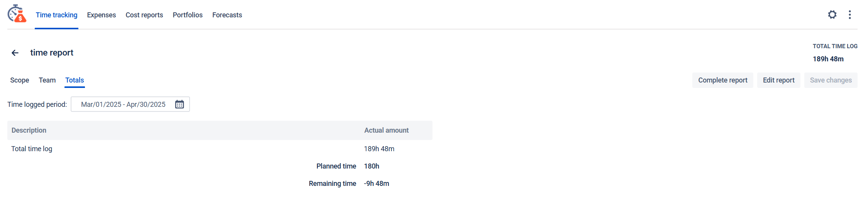Switch to the Team tab
868x199 pixels.
pyautogui.click(x=47, y=80)
